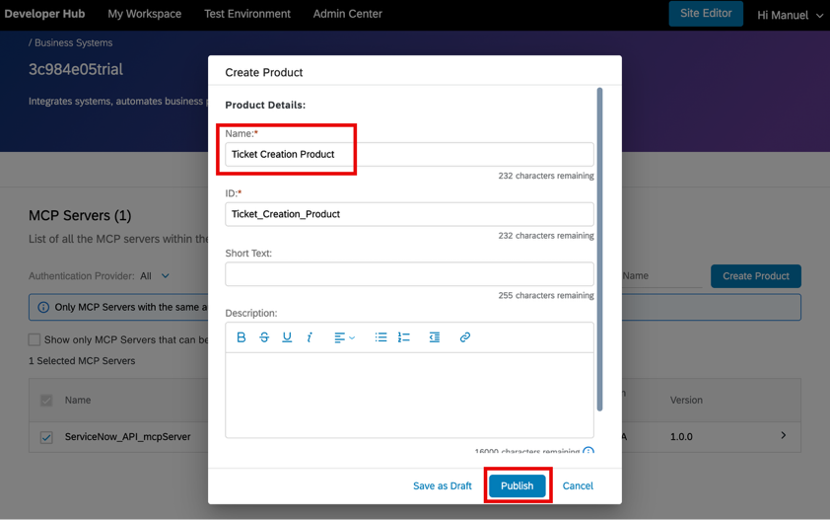This screenshot has width=834, height=522.
Task: Open the ServiceNow_API_mcpServer row arrow
Action: 783,435
